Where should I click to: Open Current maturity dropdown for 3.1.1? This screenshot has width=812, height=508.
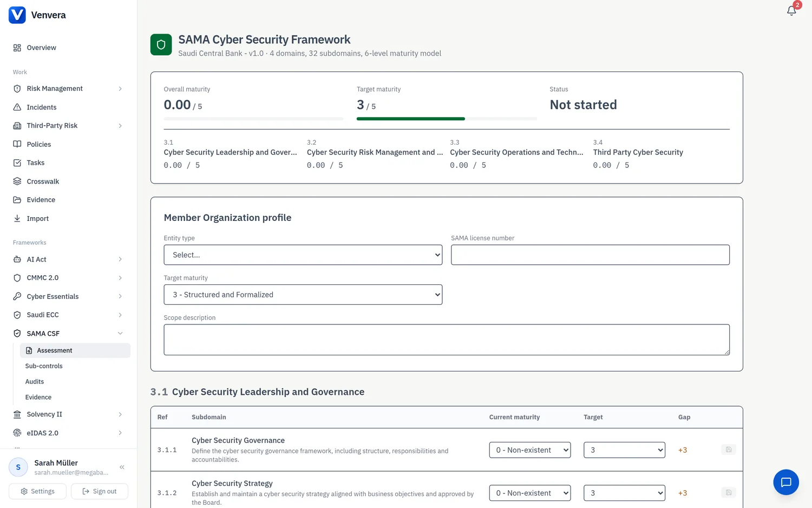[x=530, y=450]
